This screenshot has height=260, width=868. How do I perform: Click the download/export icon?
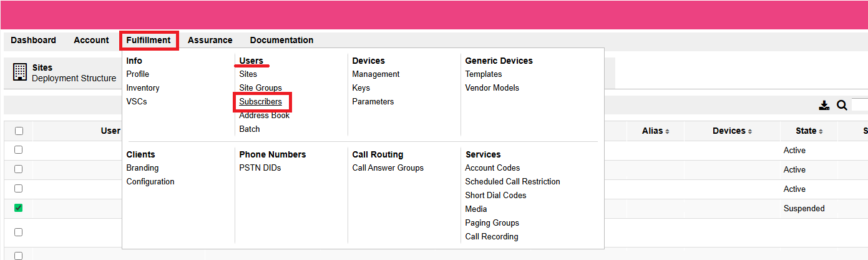click(x=824, y=105)
